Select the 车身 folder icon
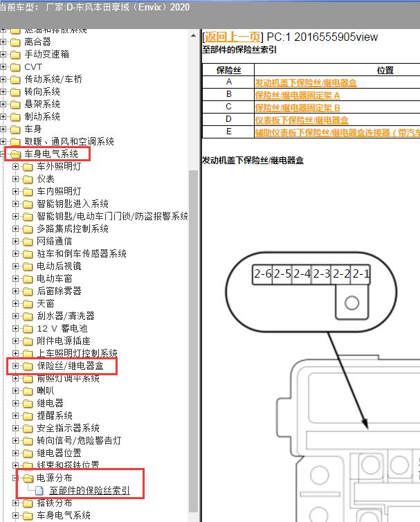The height and width of the screenshot is (522, 420). click(15, 129)
